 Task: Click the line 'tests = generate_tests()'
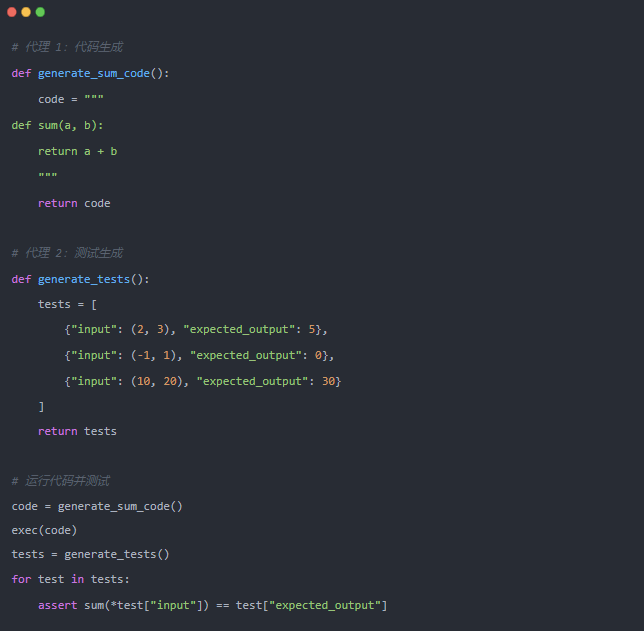point(90,555)
